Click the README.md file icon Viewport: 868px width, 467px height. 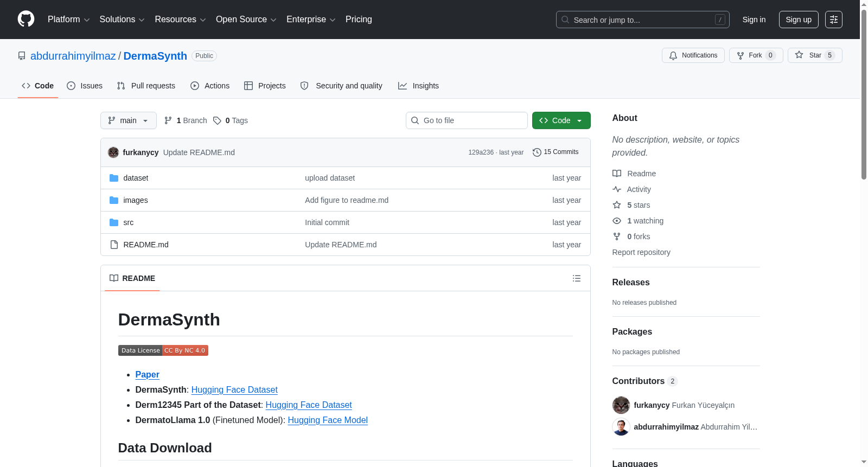[x=114, y=245]
